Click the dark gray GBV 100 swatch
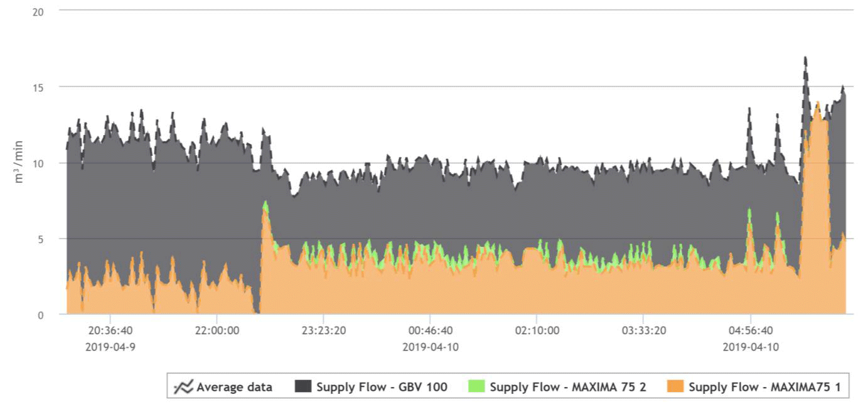 click(x=303, y=387)
